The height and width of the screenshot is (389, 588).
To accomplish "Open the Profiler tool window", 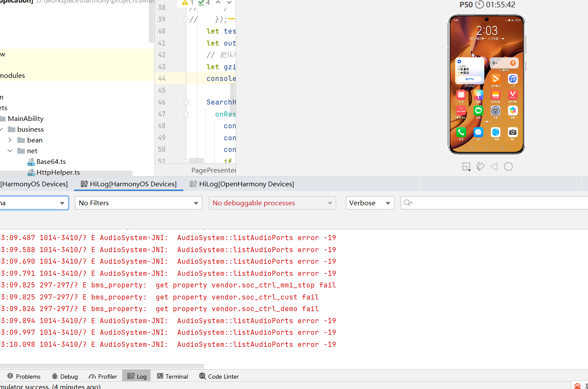I will [103, 377].
